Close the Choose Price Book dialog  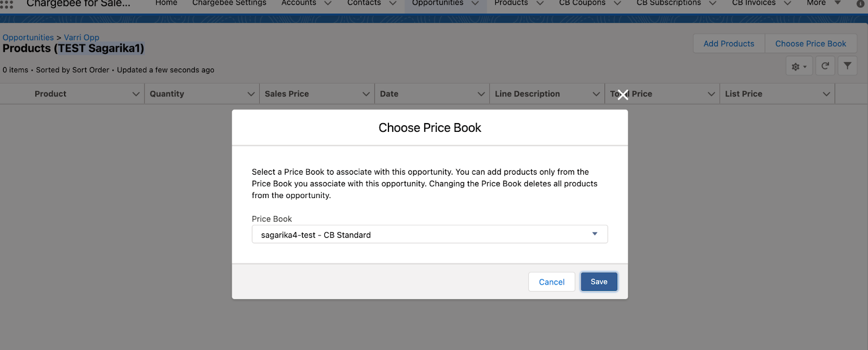[x=622, y=95]
